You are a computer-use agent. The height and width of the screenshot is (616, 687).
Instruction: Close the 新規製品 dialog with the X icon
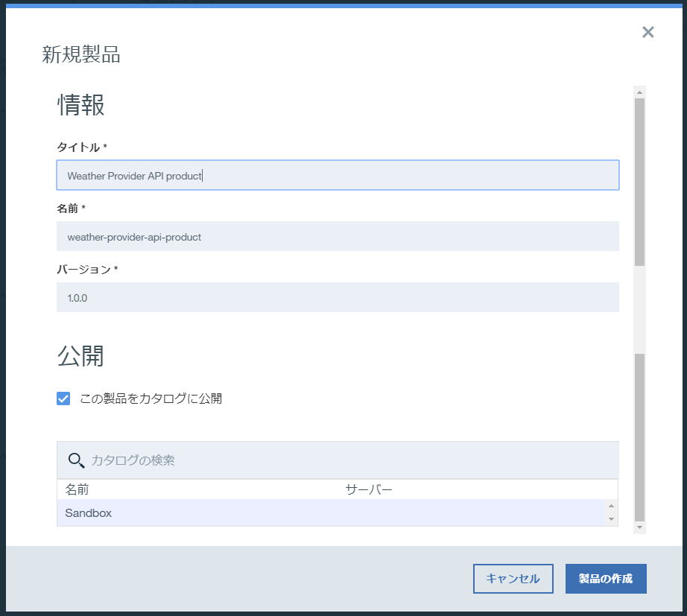[x=648, y=32]
